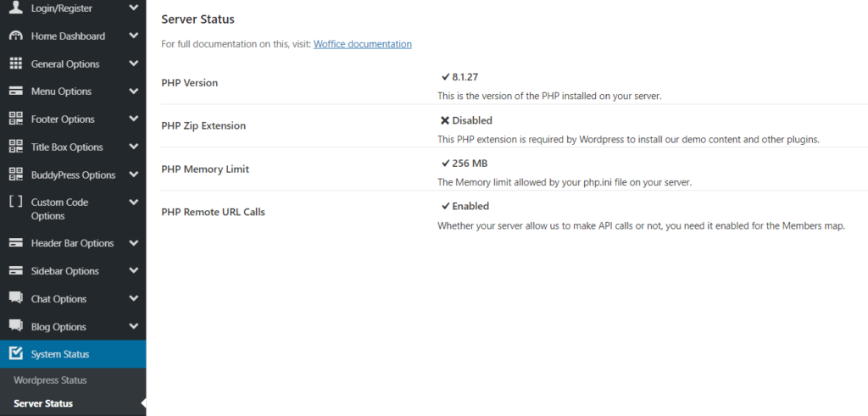Click the Home Dashboard gauge icon

pyautogui.click(x=15, y=36)
